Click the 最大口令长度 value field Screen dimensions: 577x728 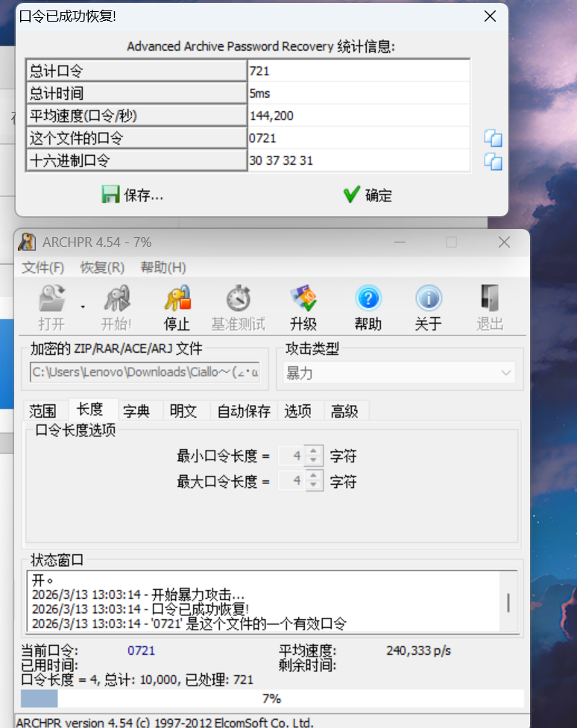coord(292,480)
